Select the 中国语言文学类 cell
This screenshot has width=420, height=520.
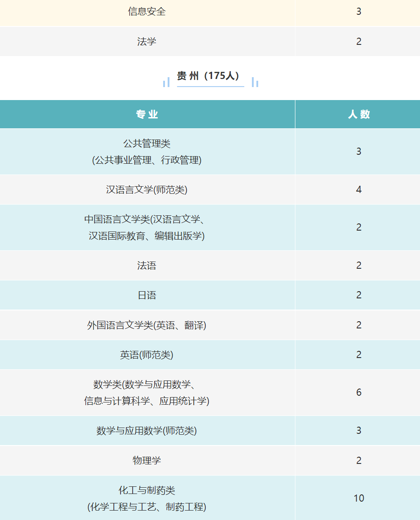click(x=147, y=227)
